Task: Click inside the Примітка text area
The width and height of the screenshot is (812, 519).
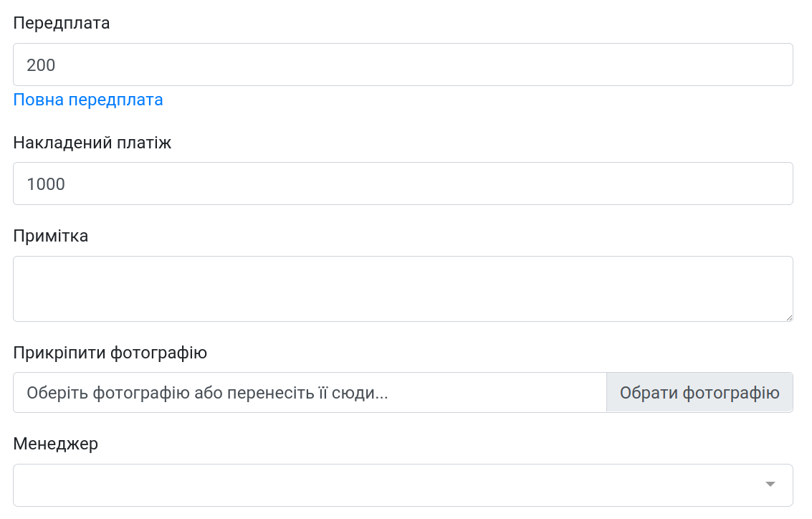Action: tap(403, 289)
